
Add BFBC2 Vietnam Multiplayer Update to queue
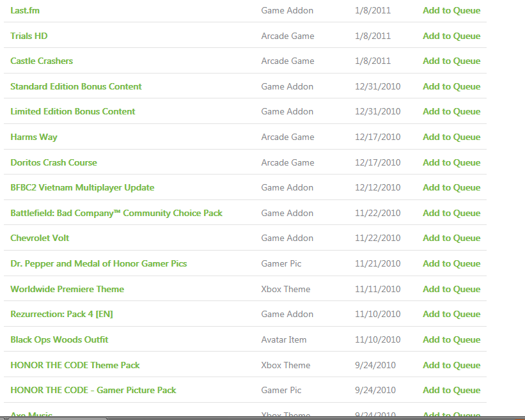click(x=451, y=187)
